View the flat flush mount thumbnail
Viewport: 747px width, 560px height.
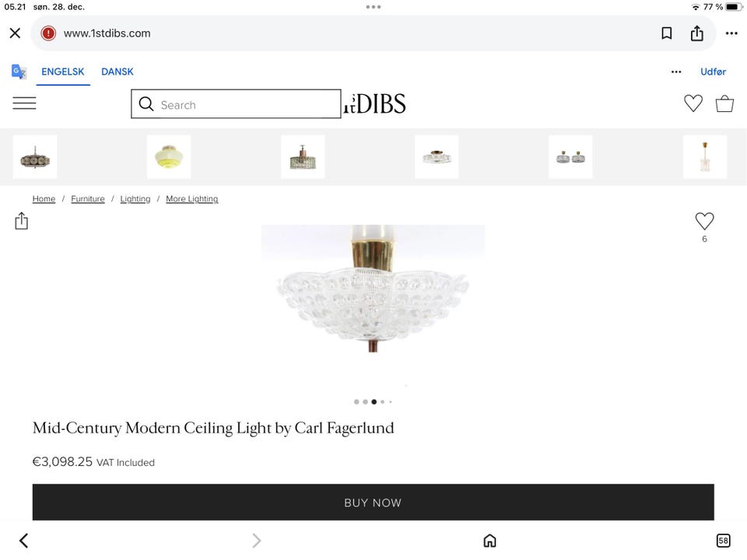click(437, 157)
